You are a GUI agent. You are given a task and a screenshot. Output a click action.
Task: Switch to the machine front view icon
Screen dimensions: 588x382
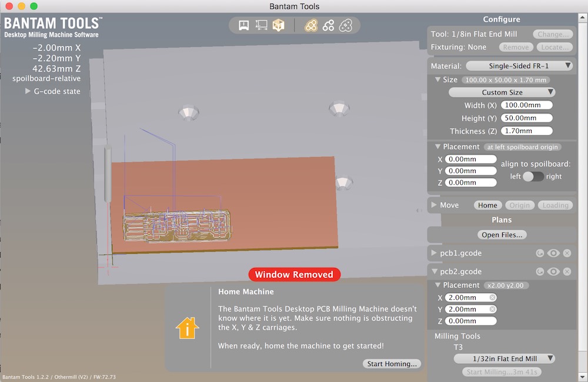tap(244, 25)
